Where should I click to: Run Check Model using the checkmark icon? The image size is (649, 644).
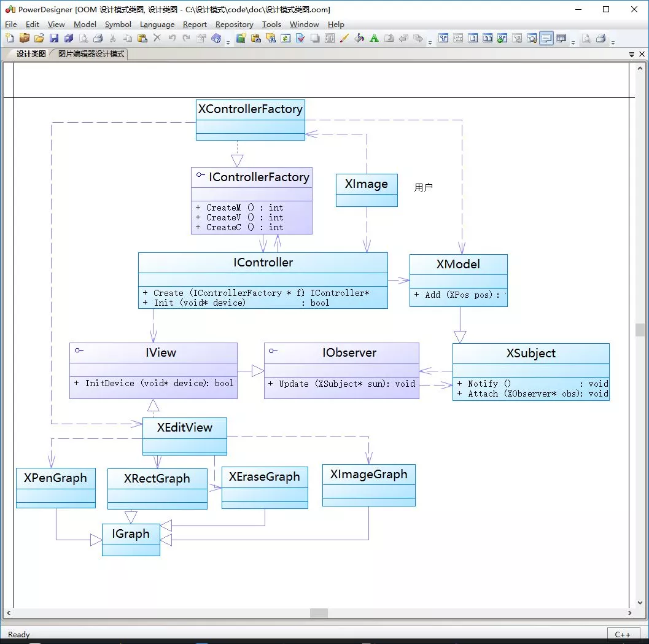tap(300, 39)
